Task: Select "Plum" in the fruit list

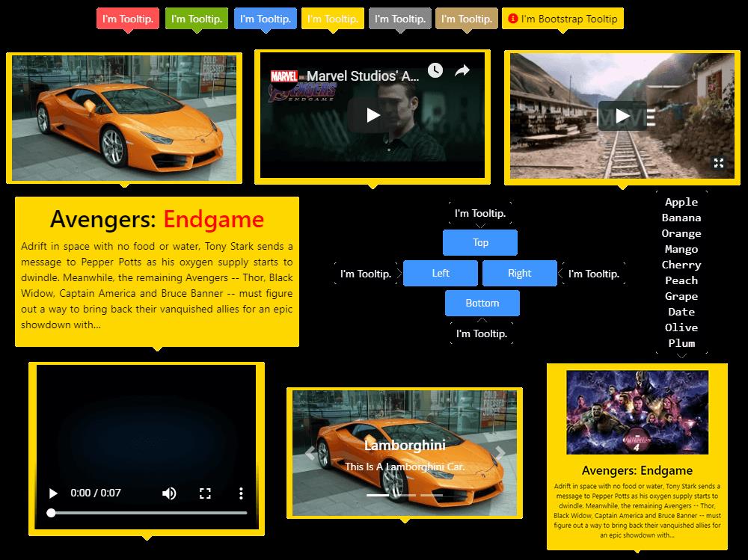Action: coord(681,343)
